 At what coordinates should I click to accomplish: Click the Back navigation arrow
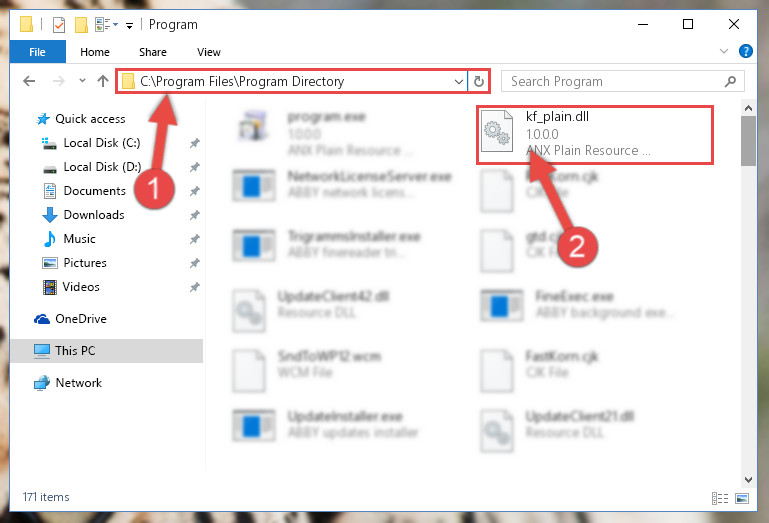29,81
